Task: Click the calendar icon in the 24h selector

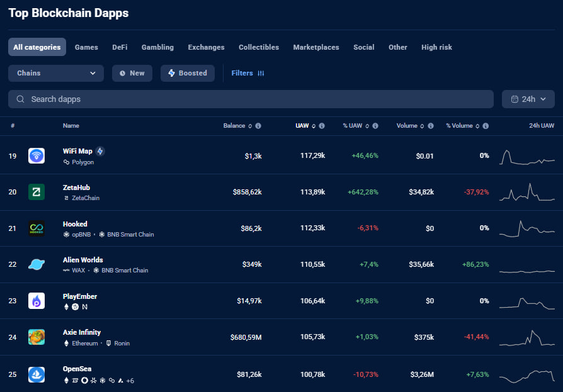Action: click(515, 99)
